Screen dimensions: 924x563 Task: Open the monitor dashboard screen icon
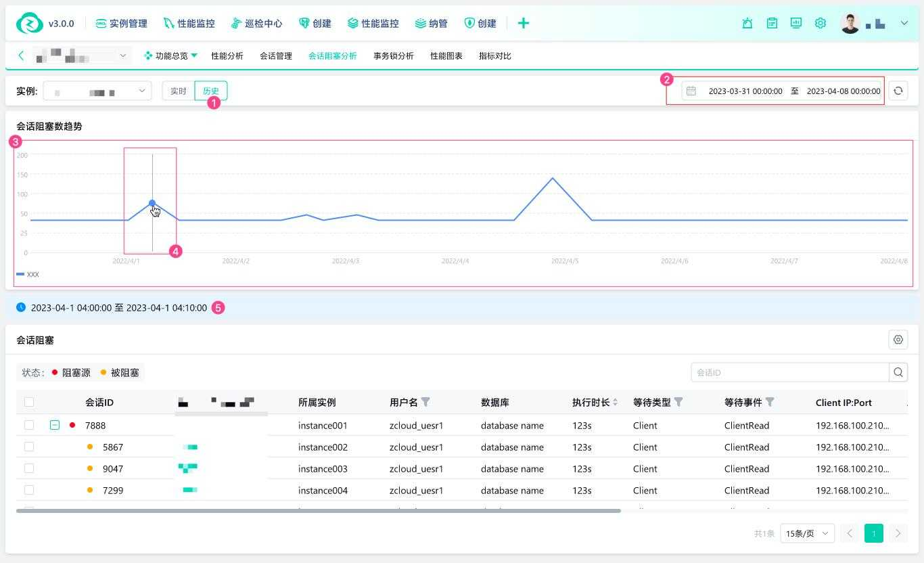(x=796, y=23)
